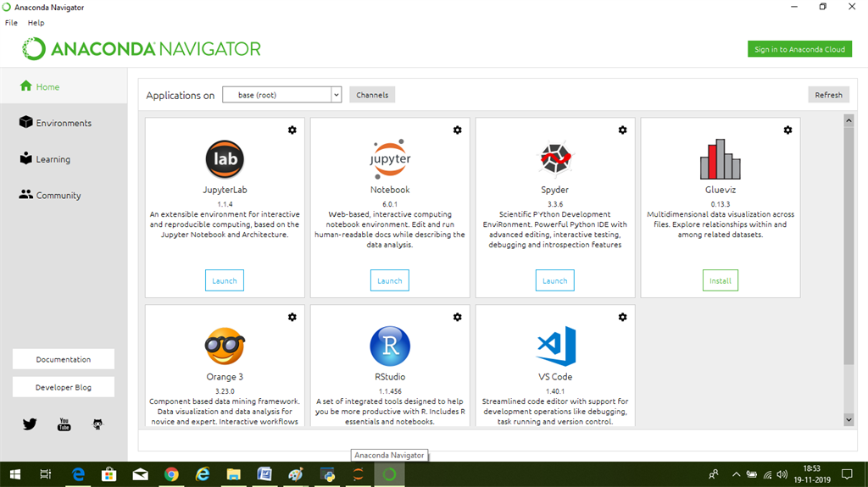Click the Spyder version 3.3.6 text
The image size is (868, 487).
pos(555,204)
